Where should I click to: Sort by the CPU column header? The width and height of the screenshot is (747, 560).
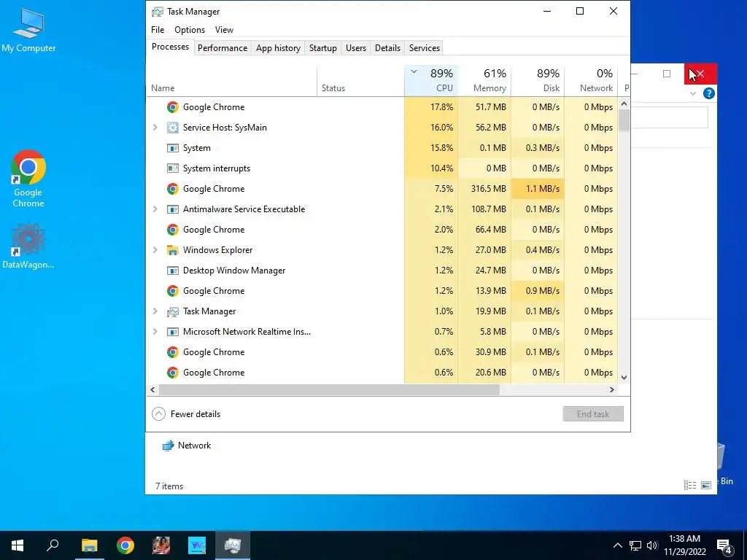point(431,81)
